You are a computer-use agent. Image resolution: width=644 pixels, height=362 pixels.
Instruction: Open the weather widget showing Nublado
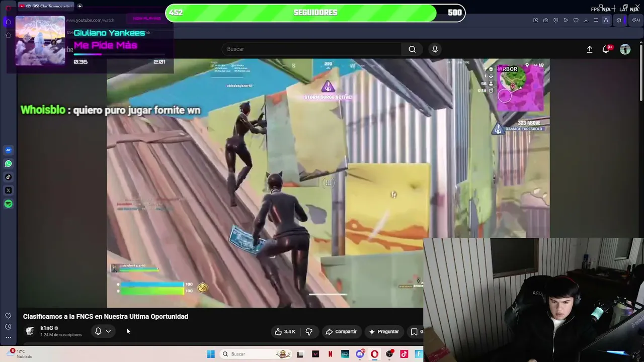(18, 354)
